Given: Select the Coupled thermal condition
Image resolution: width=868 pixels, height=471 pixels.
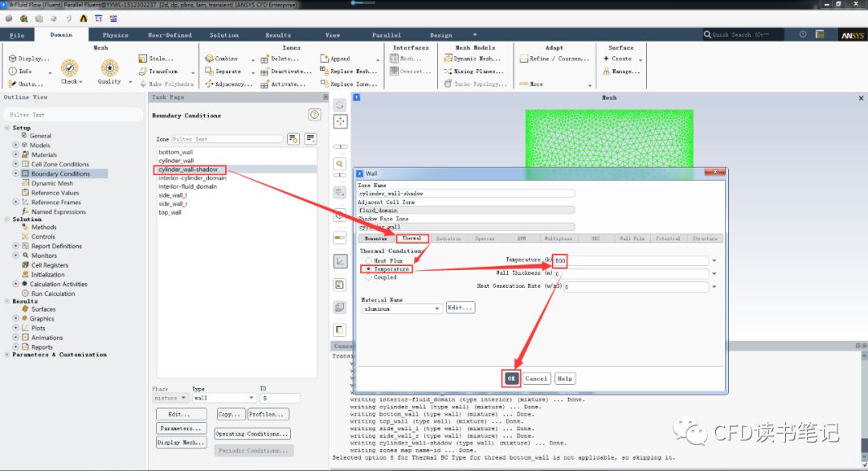Looking at the screenshot, I should 368,276.
